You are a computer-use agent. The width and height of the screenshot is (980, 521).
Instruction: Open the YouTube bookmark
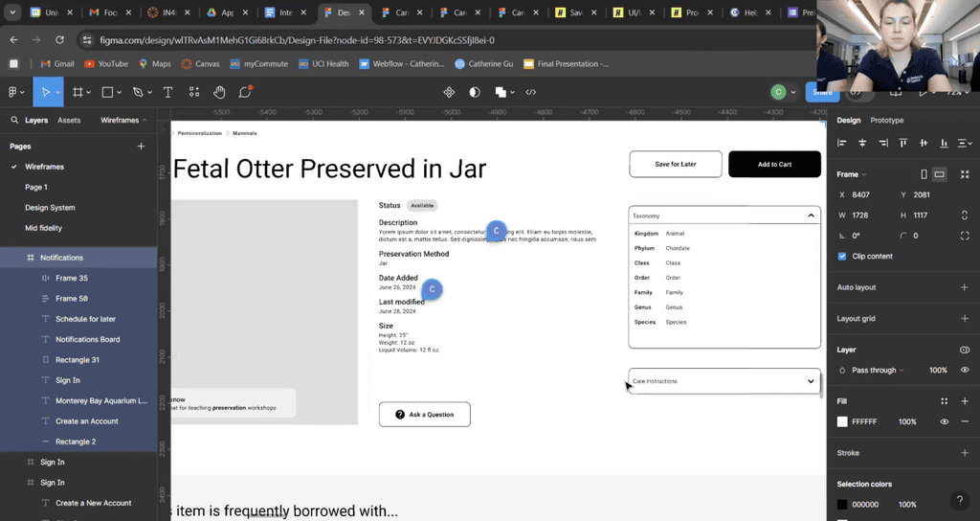pyautogui.click(x=105, y=64)
